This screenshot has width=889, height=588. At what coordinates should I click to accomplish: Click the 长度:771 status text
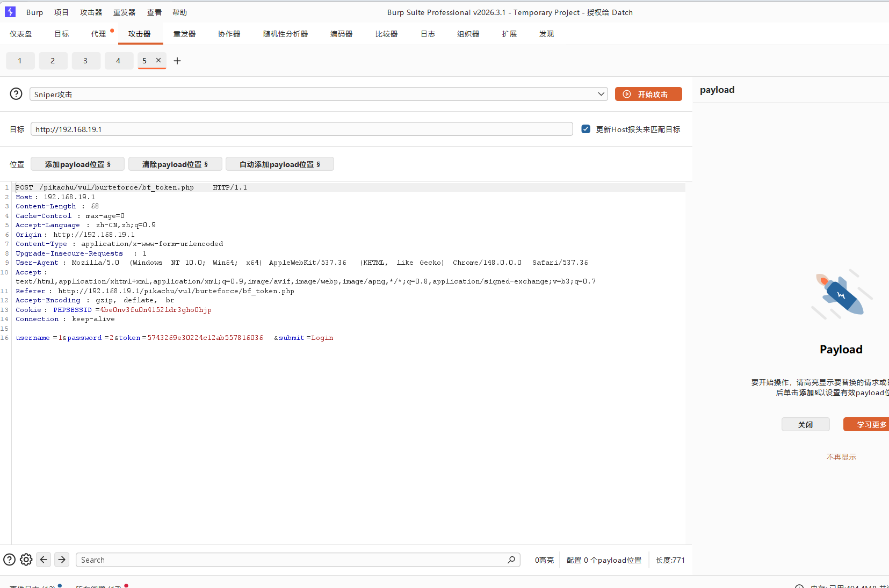tap(670, 560)
